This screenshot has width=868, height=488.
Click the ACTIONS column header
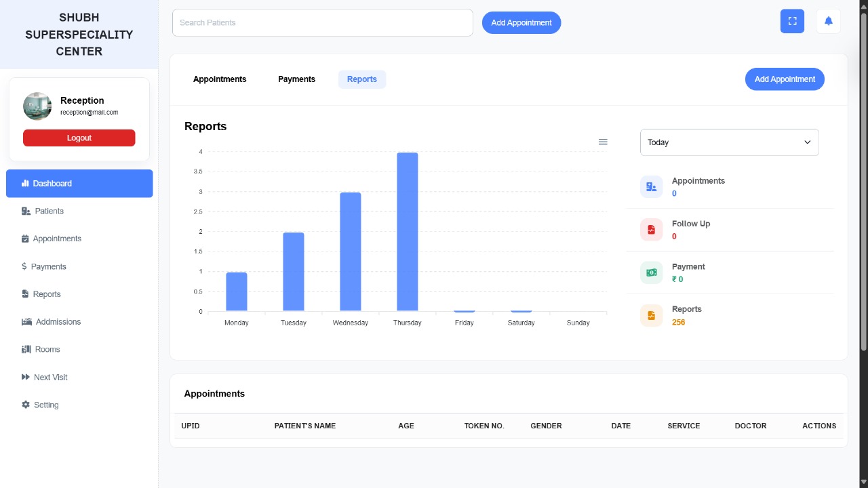[x=819, y=426]
